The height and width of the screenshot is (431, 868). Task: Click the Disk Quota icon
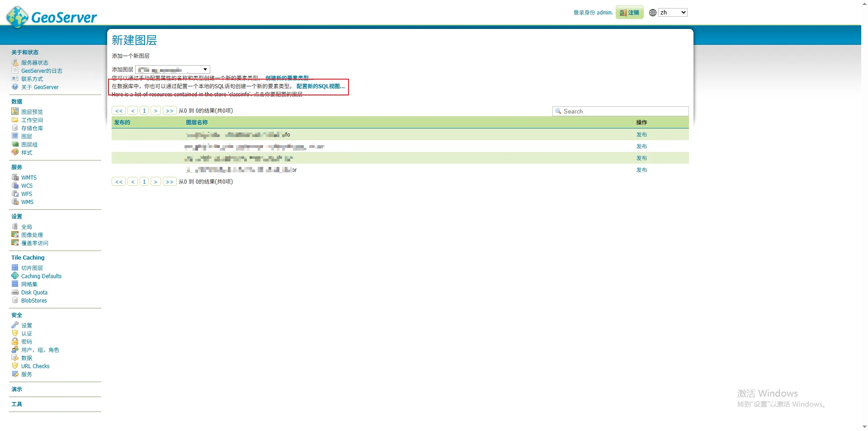(x=15, y=292)
